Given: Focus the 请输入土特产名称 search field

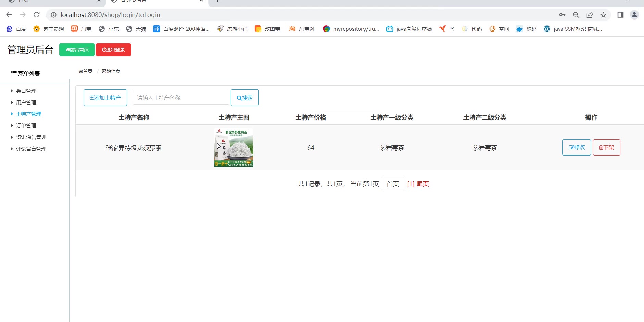Looking at the screenshot, I should click(181, 98).
